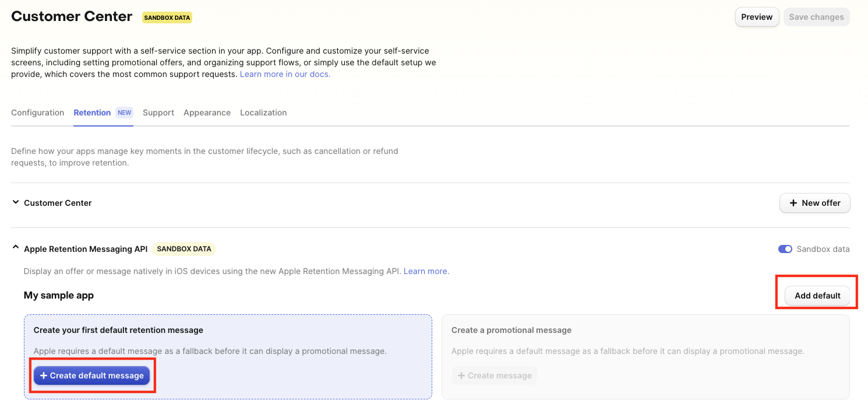Click the Add default button
The width and height of the screenshot is (868, 414).
(817, 296)
